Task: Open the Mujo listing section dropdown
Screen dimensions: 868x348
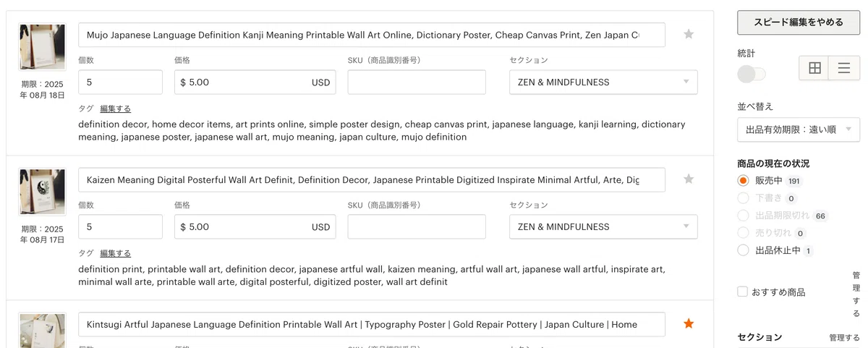Action: [603, 82]
